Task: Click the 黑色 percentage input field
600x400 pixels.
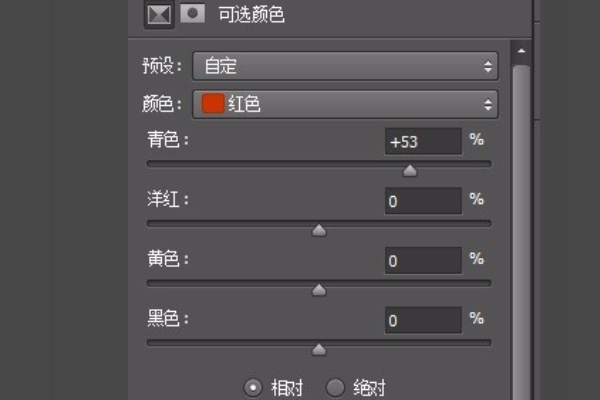Action: point(423,320)
